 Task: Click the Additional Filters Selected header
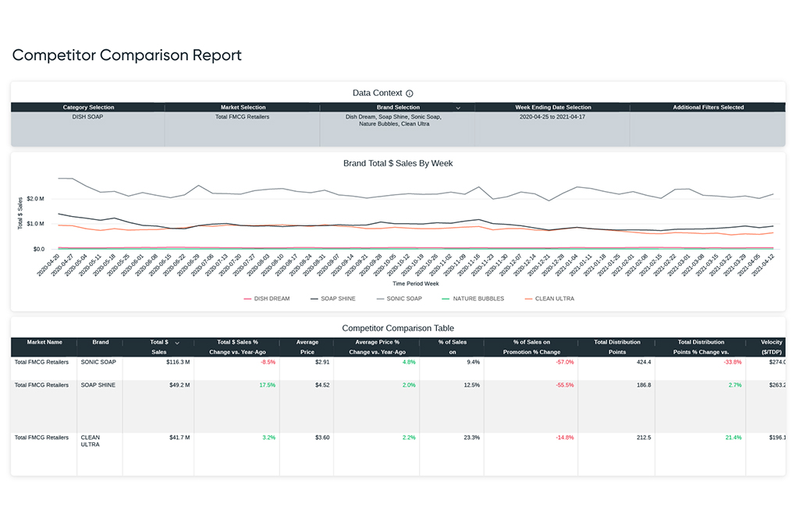point(708,108)
